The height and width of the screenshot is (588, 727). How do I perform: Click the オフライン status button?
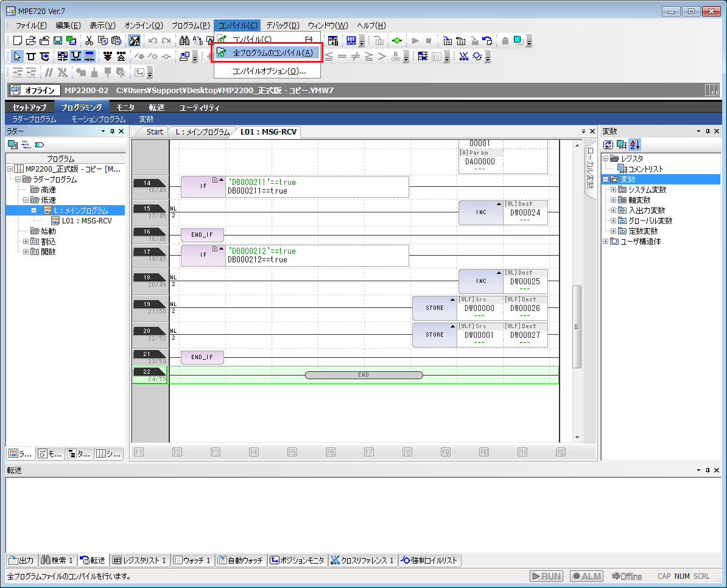(35, 91)
